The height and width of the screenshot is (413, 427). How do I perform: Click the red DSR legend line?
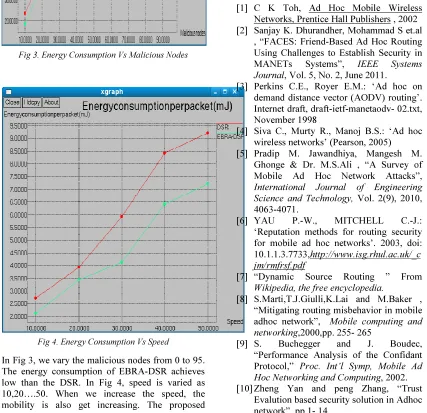pyautogui.click(x=230, y=123)
